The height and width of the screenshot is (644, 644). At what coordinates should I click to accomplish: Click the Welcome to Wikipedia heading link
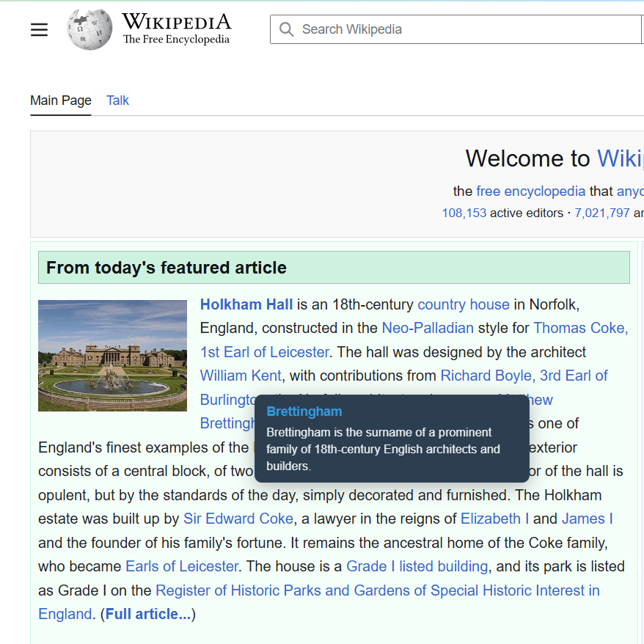click(621, 158)
